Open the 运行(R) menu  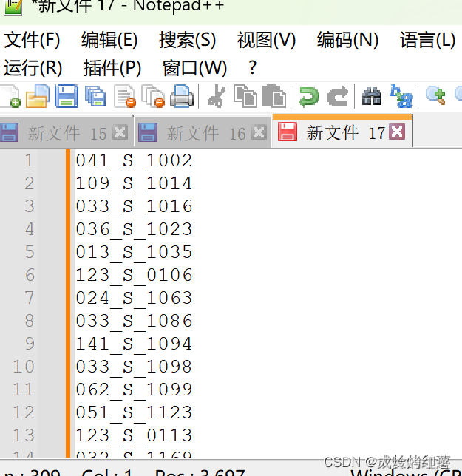(x=33, y=68)
